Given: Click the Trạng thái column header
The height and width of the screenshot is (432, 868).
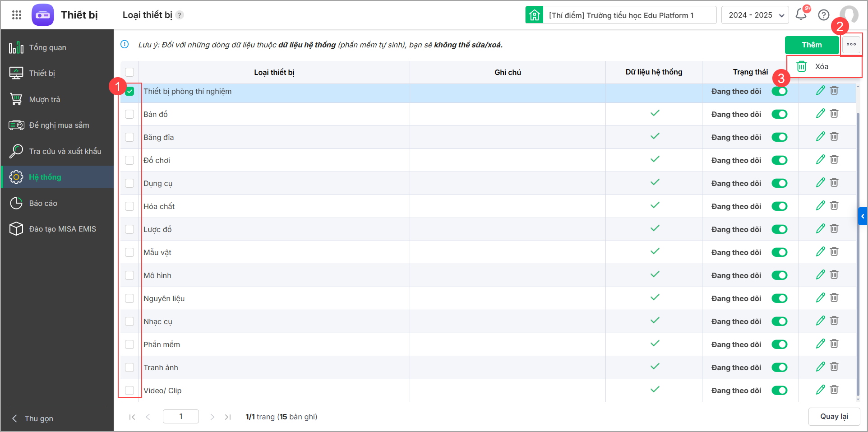Looking at the screenshot, I should pyautogui.click(x=750, y=72).
